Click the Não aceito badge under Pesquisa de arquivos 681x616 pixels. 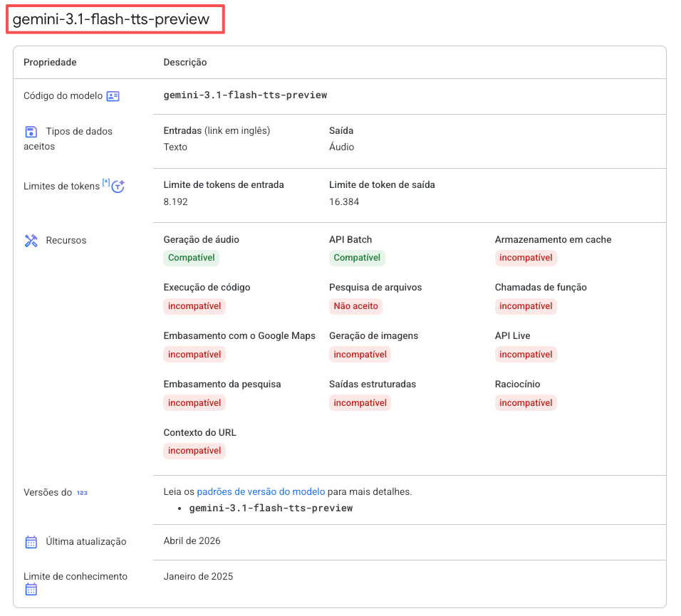coord(355,306)
